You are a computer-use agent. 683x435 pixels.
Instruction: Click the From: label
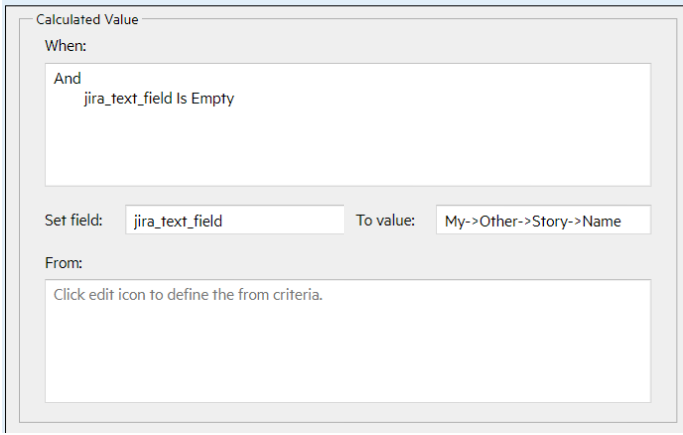(x=63, y=264)
